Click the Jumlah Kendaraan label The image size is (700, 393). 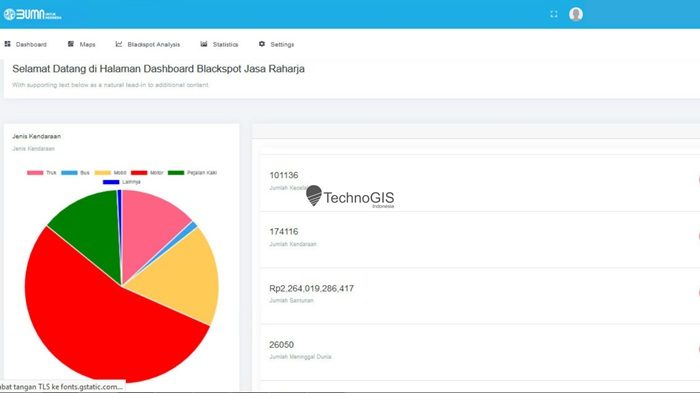coord(293,244)
